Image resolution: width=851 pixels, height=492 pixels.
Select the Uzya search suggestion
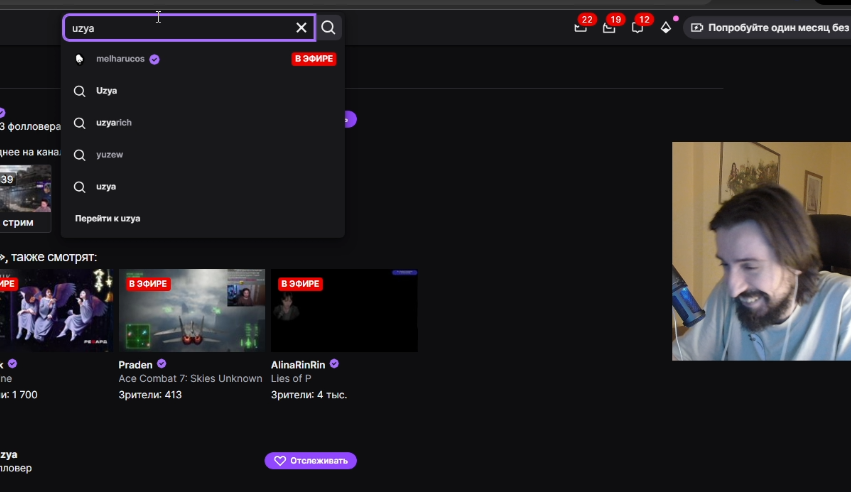point(203,91)
